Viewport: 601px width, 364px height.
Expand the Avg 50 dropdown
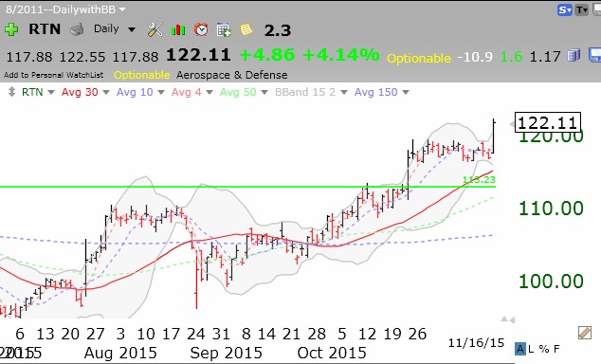pyautogui.click(x=264, y=92)
